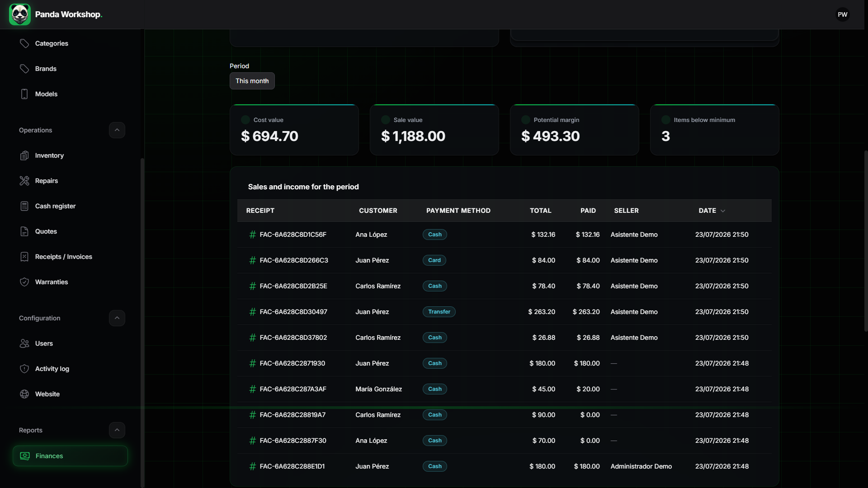Click hash icon for receipt FAC-6A628C2887F30
The width and height of the screenshot is (868, 488).
253,441
